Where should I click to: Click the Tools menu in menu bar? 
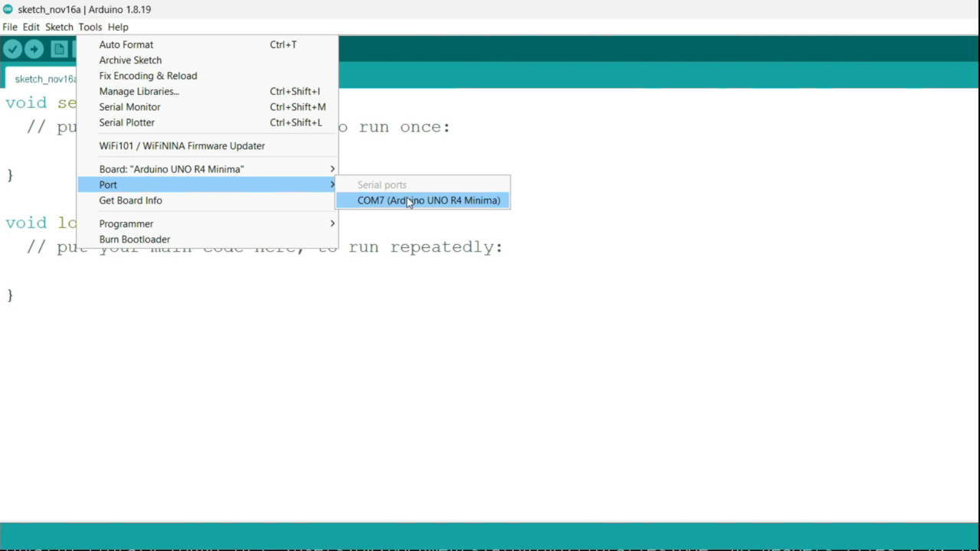point(90,27)
